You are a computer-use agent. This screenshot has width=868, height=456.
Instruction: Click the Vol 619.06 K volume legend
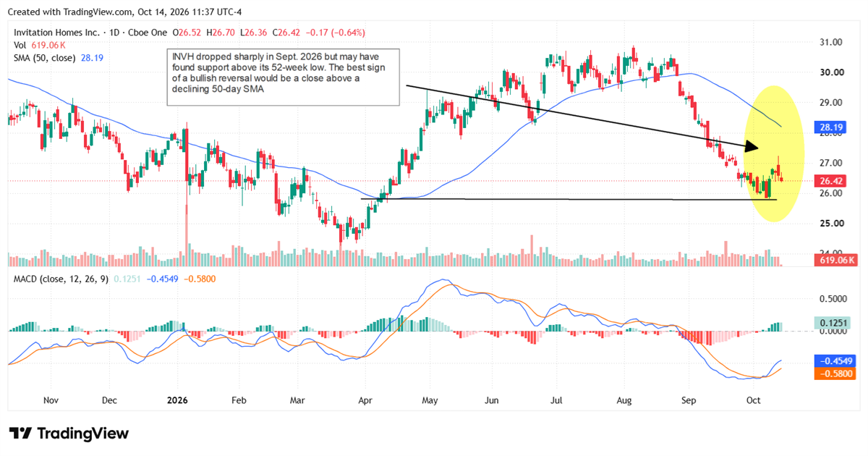tap(38, 45)
